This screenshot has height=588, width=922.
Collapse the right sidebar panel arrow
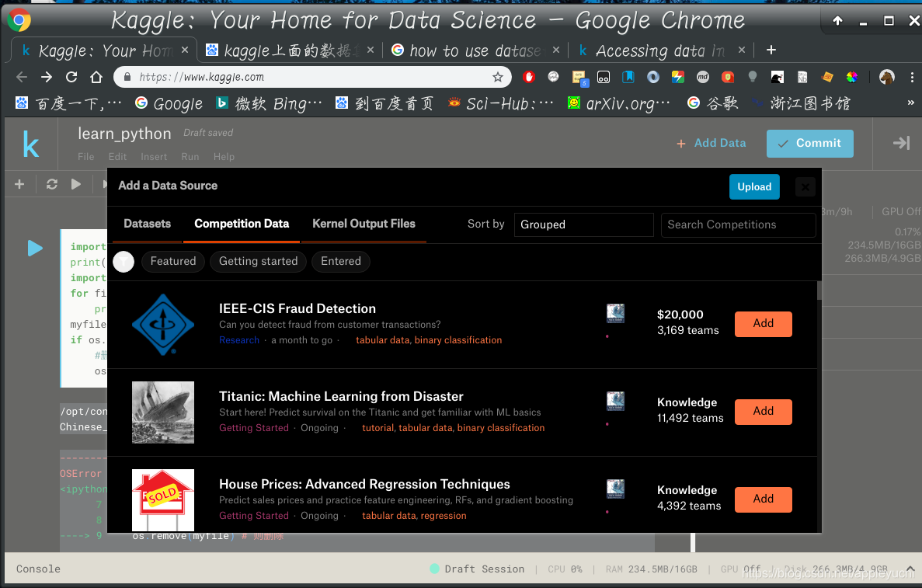(901, 143)
